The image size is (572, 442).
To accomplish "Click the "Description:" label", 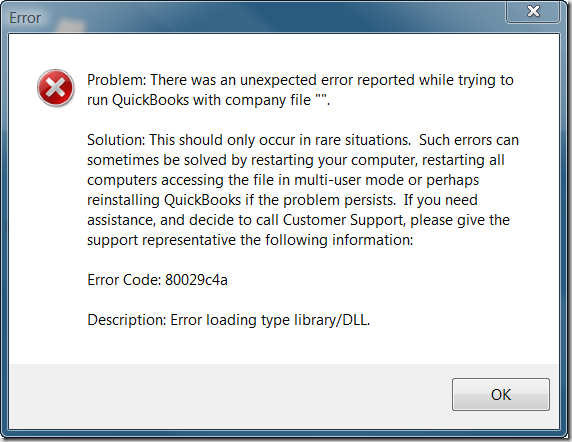I will (127, 320).
